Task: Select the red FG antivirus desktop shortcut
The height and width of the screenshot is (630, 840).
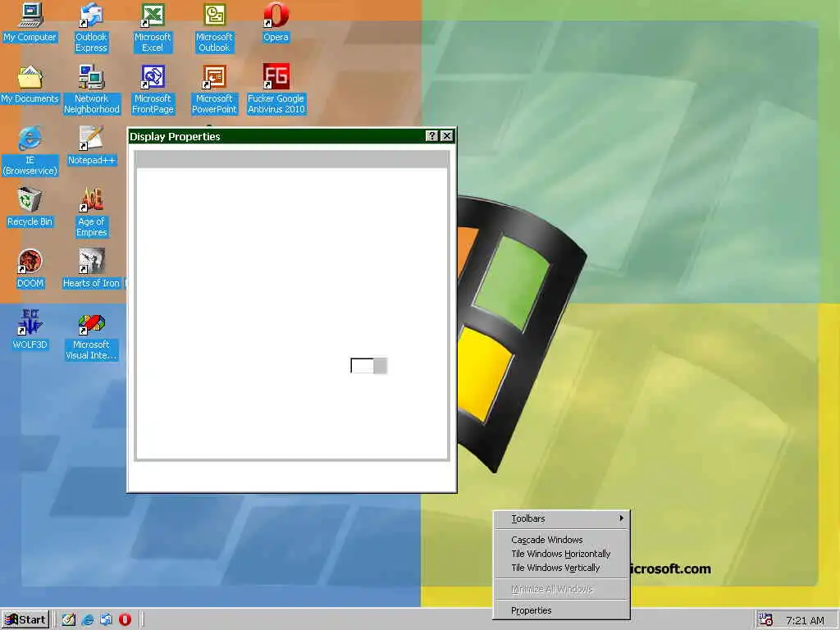Action: (x=276, y=89)
